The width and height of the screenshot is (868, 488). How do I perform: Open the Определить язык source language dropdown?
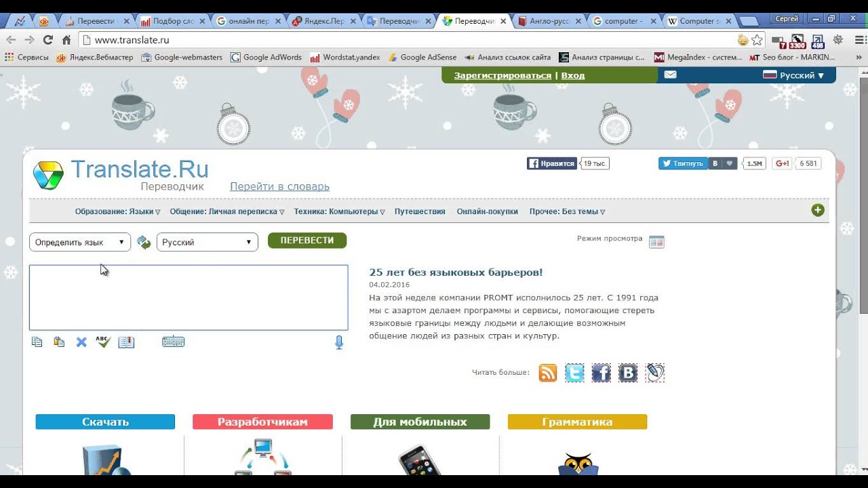(80, 242)
